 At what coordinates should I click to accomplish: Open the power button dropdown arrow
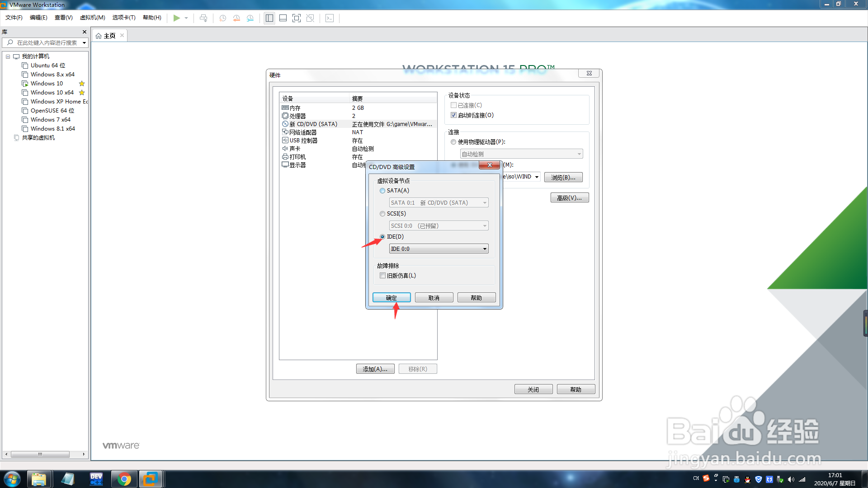tap(186, 18)
